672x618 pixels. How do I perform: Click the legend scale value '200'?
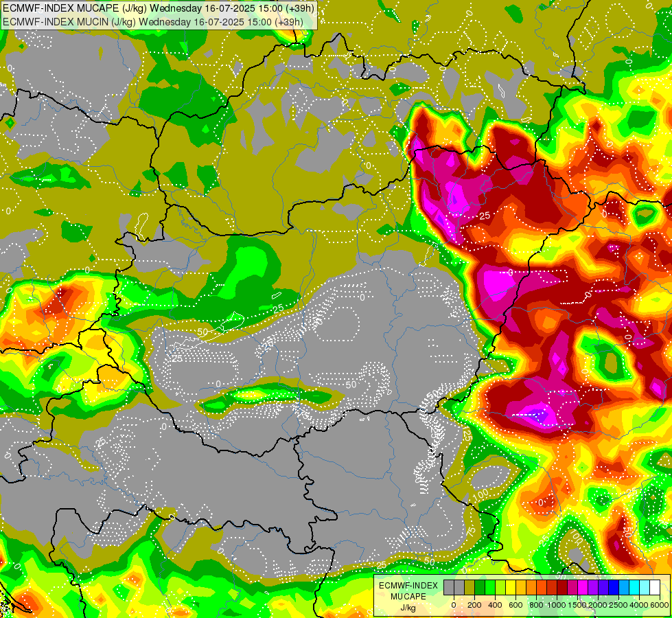pos(474,605)
